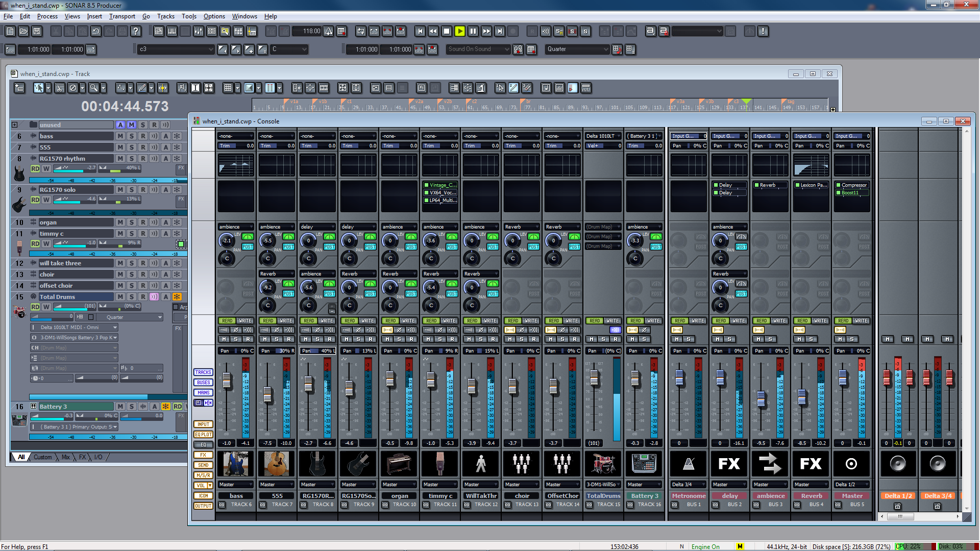Click the metronome tempo icon beside 118.00
Viewport: 980px width, 551px height.
click(x=329, y=31)
